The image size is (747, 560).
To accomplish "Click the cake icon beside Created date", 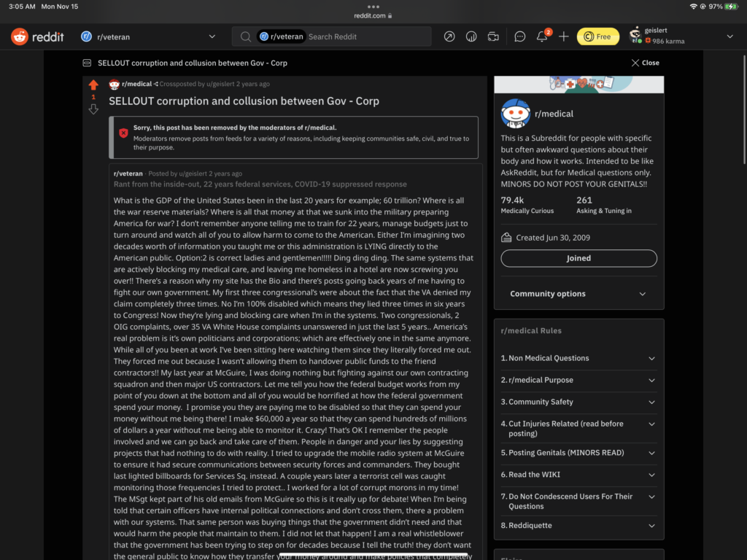I will [x=506, y=238].
